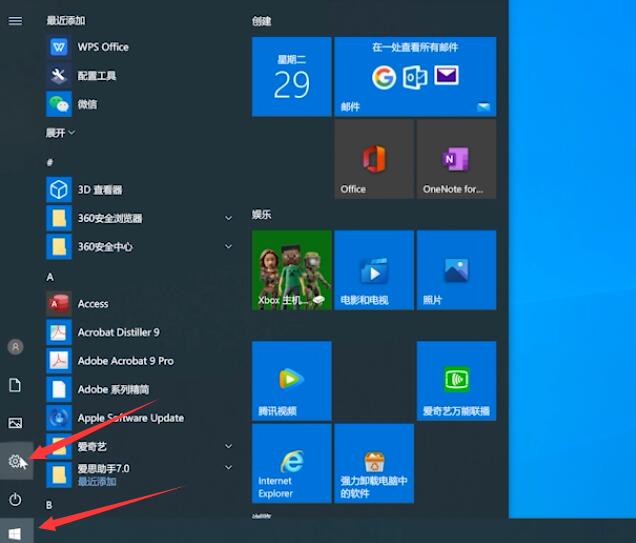The height and width of the screenshot is (543, 636).
Task: Click the Power button icon
Action: (15, 499)
